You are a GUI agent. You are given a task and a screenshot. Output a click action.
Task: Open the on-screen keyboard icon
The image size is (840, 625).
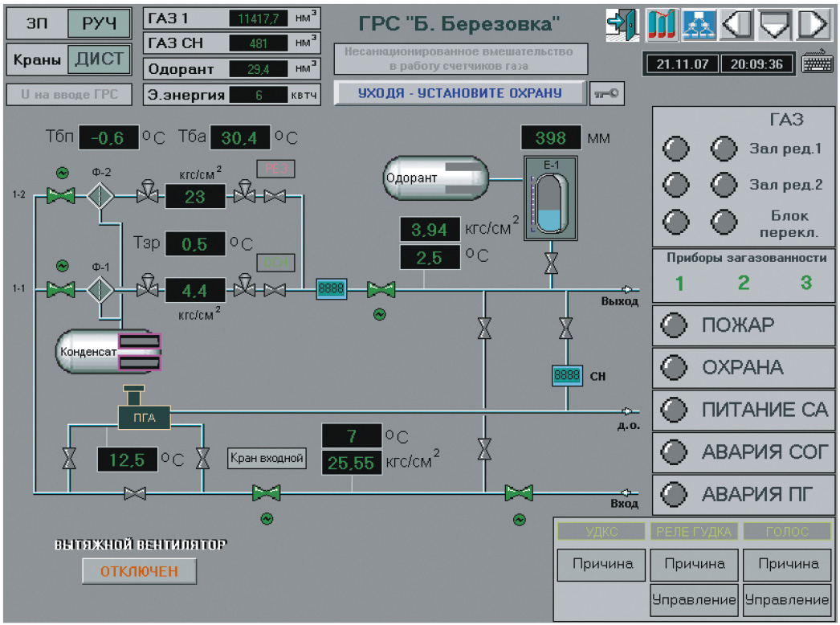pyautogui.click(x=817, y=63)
